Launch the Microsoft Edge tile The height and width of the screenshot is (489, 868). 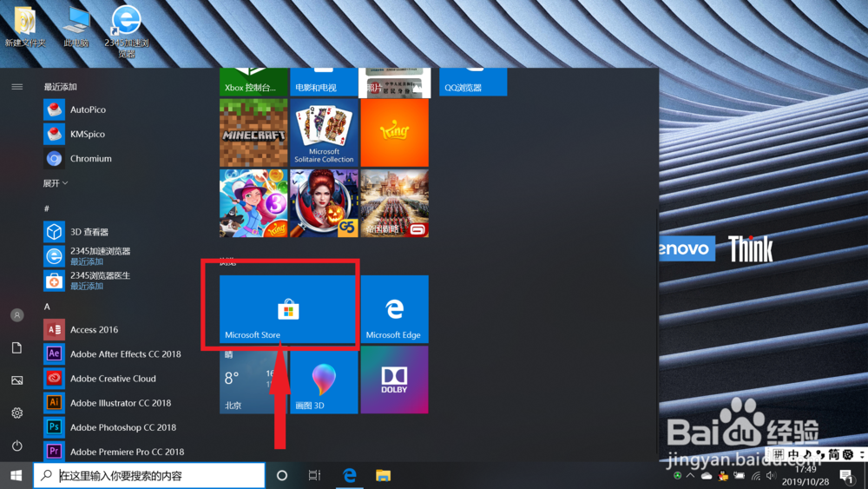point(394,309)
